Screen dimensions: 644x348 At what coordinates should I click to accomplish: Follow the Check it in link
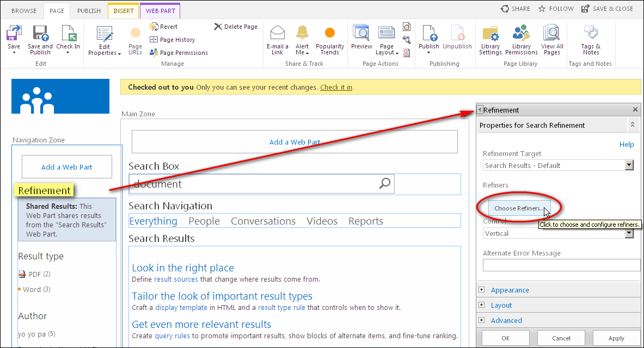point(335,86)
